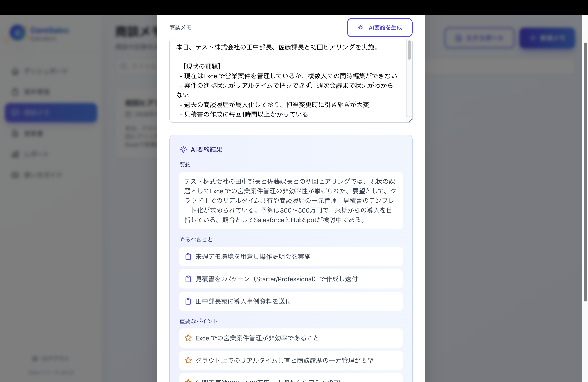Click star icon beside クラウド上でのリアルタイム共有 point
588x382 pixels.
pos(188,360)
